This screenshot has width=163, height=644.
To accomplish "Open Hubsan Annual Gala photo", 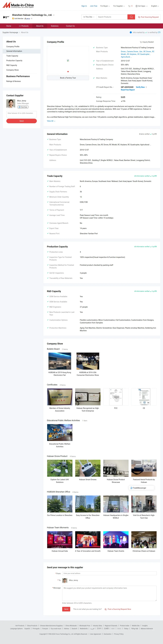I will point(60,540).
